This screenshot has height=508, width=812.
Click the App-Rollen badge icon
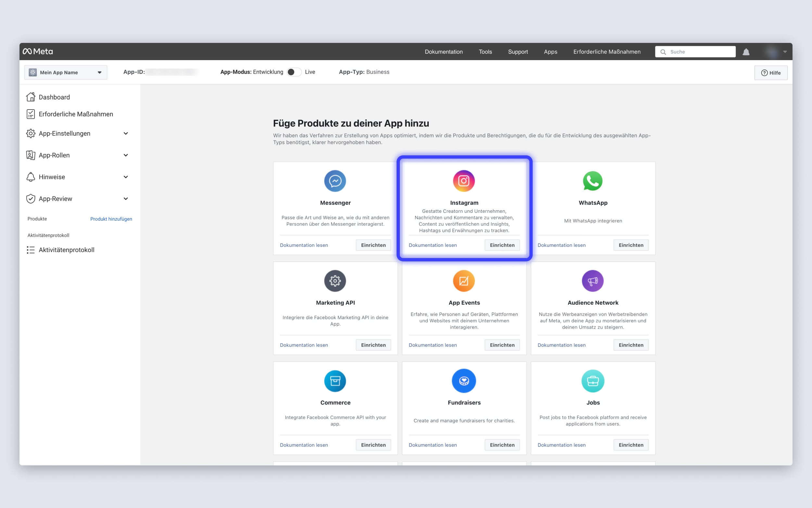click(31, 155)
